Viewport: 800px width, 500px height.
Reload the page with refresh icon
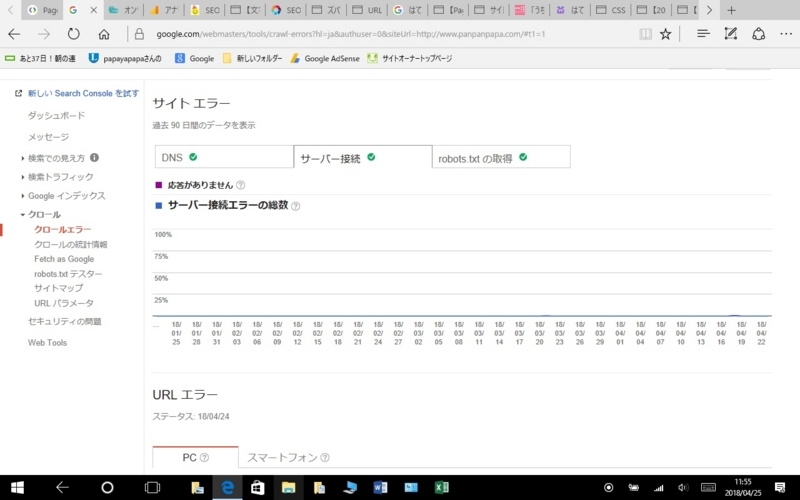73,34
